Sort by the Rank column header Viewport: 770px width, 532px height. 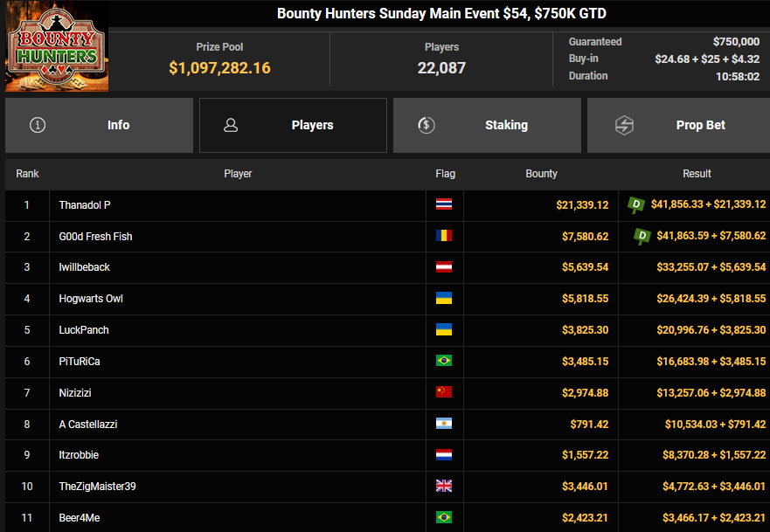click(27, 174)
